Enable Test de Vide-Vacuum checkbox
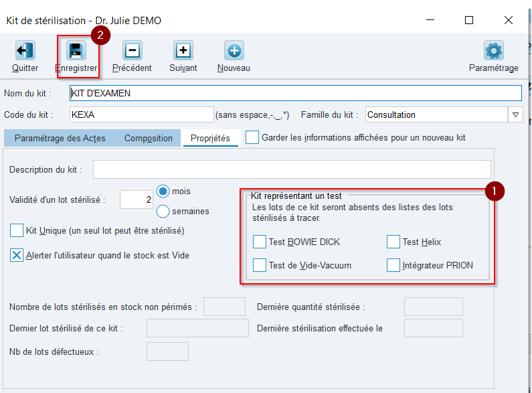Screen dimensions: 532x393 [x=260, y=265]
